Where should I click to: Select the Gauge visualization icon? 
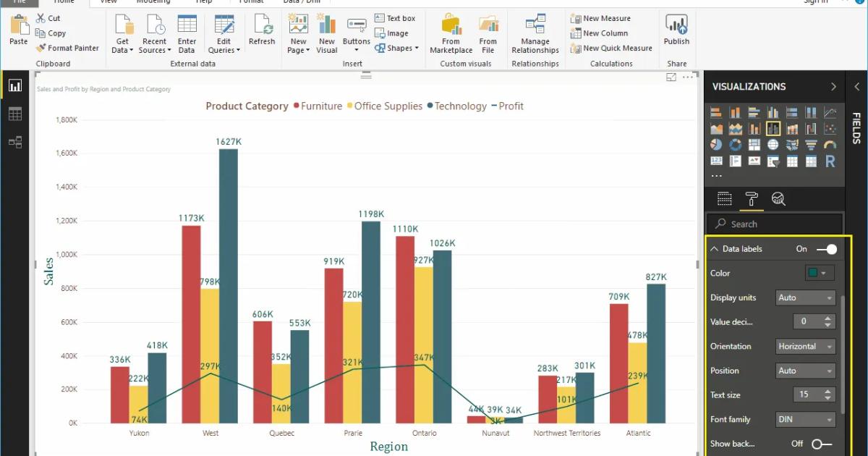(830, 144)
